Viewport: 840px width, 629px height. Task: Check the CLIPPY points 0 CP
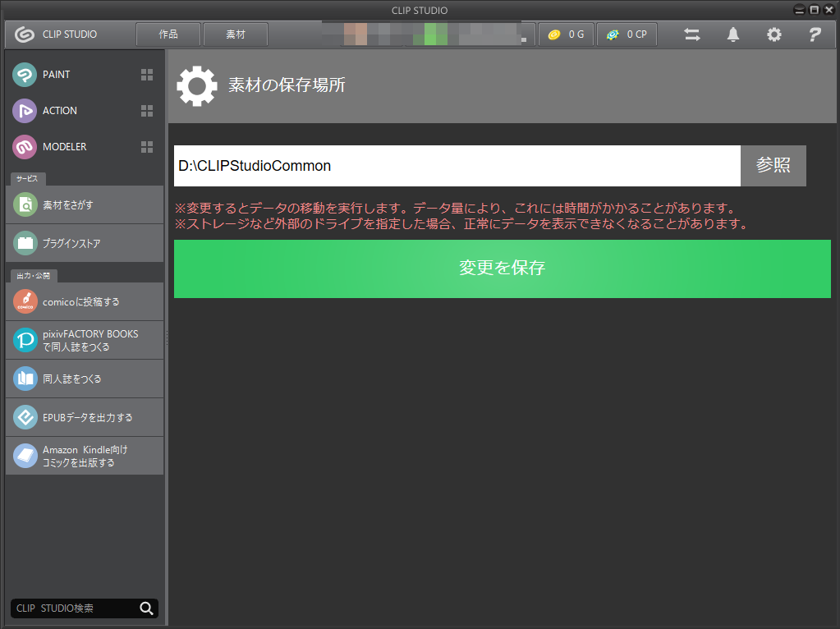pyautogui.click(x=627, y=34)
